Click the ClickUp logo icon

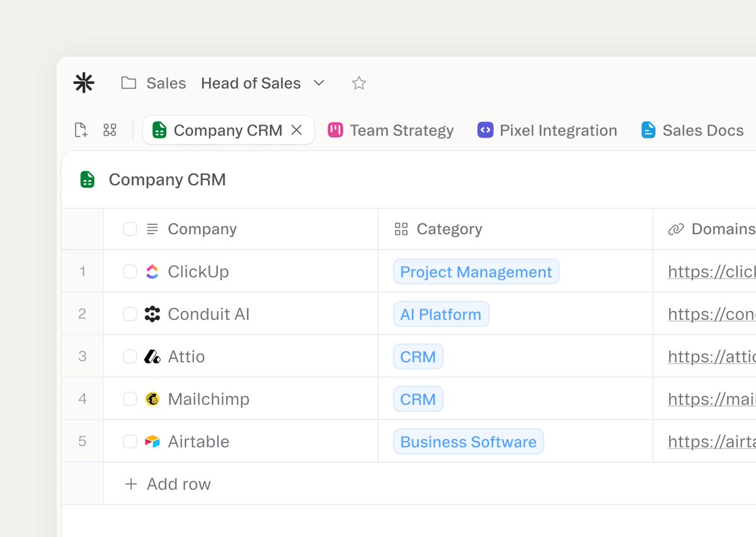point(152,271)
